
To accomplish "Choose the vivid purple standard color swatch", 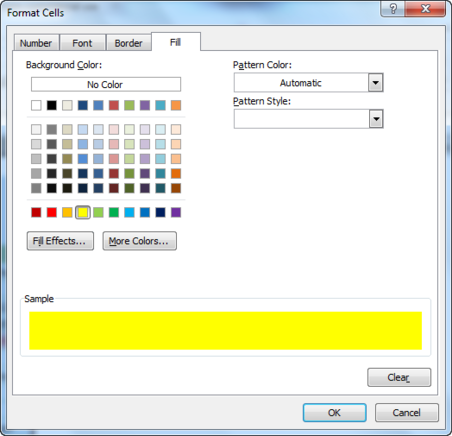I will tap(176, 212).
